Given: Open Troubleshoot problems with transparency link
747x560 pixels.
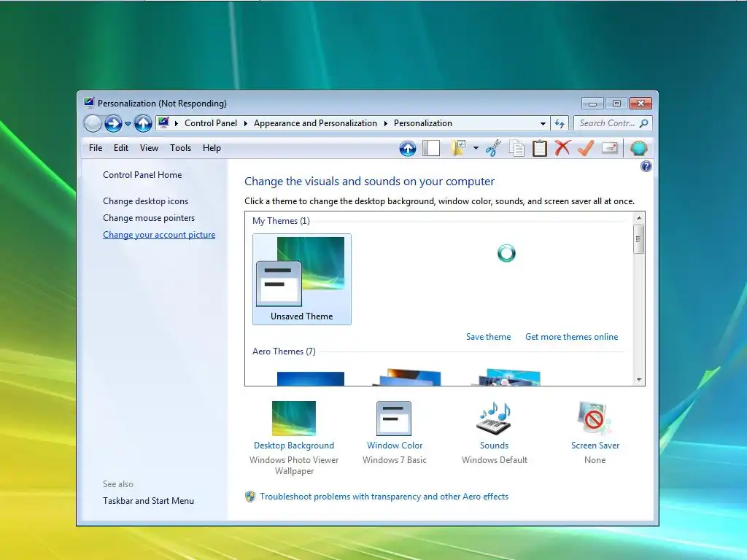Looking at the screenshot, I should 384,496.
